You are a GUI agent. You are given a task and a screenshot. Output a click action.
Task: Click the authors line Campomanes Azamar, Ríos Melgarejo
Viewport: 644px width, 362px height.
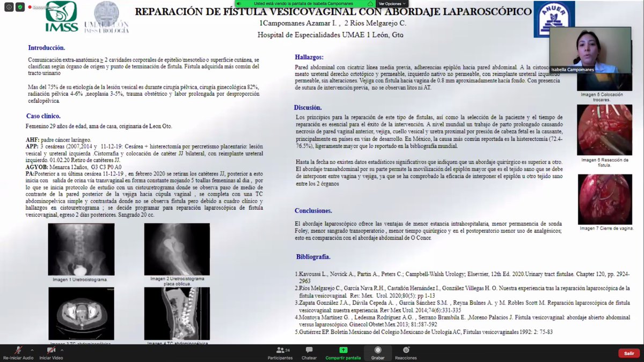333,24
